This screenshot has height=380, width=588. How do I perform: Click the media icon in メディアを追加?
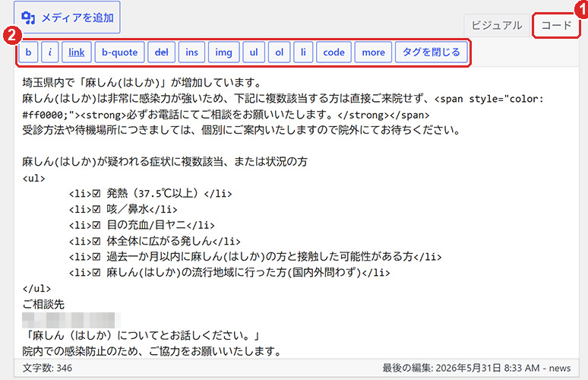(x=28, y=17)
